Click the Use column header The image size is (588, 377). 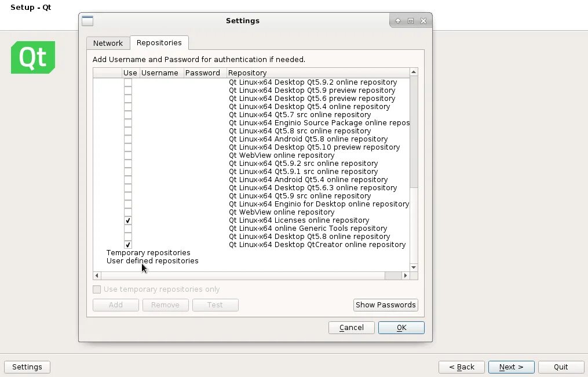click(x=130, y=73)
